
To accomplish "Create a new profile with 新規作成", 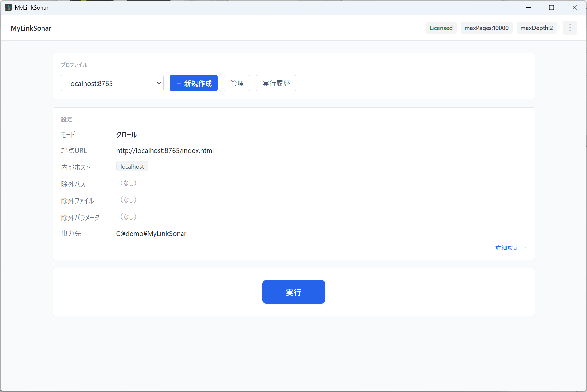I will click(x=194, y=83).
